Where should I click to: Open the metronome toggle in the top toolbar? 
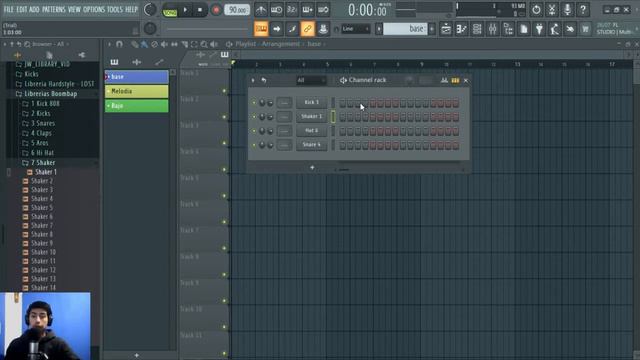(x=261, y=9)
